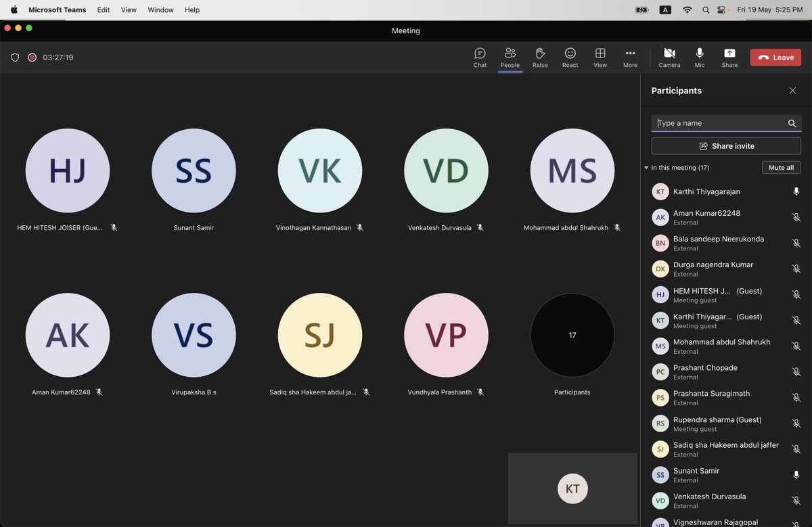
Task: Select Prashant Chopade in participants list
Action: 726,372
